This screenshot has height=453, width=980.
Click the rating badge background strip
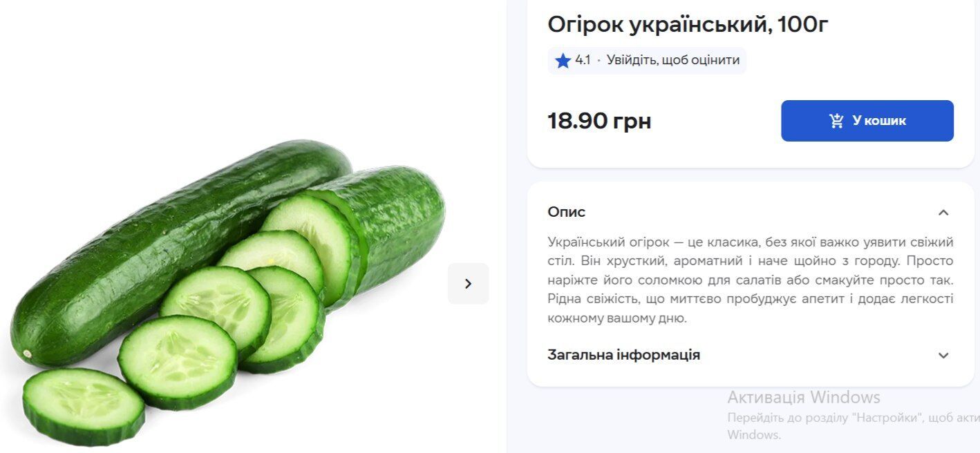pos(646,60)
